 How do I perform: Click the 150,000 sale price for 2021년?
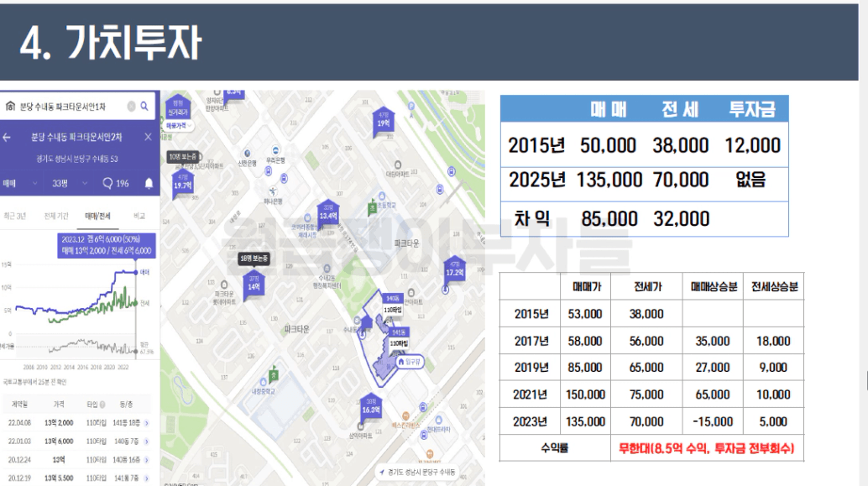click(x=585, y=395)
